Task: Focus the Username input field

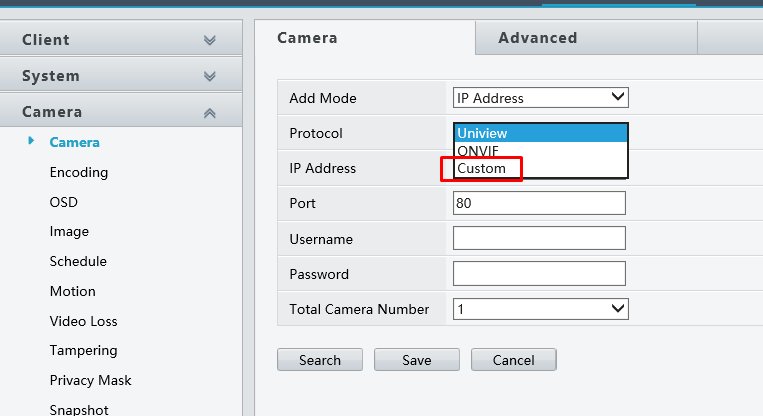Action: point(539,238)
